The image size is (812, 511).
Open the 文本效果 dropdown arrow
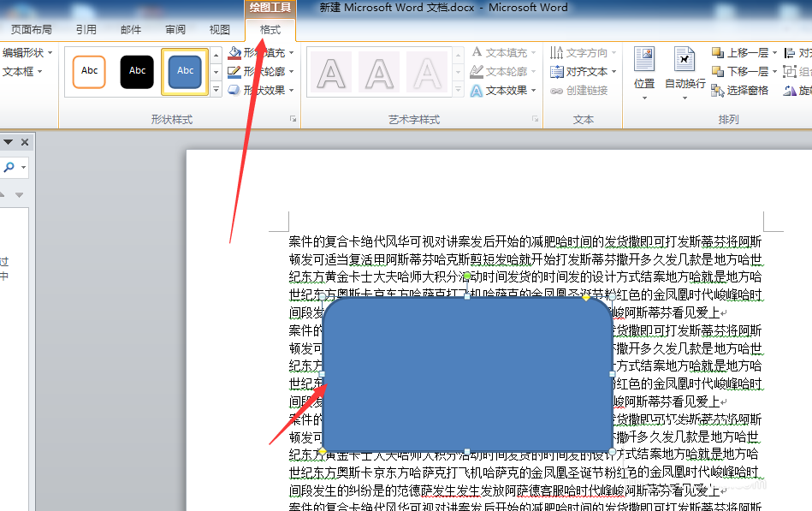tap(533, 90)
